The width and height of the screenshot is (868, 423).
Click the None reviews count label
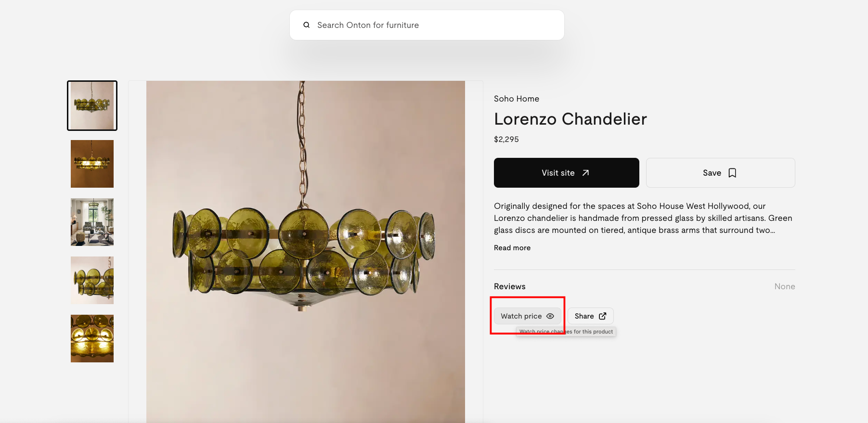pos(785,286)
